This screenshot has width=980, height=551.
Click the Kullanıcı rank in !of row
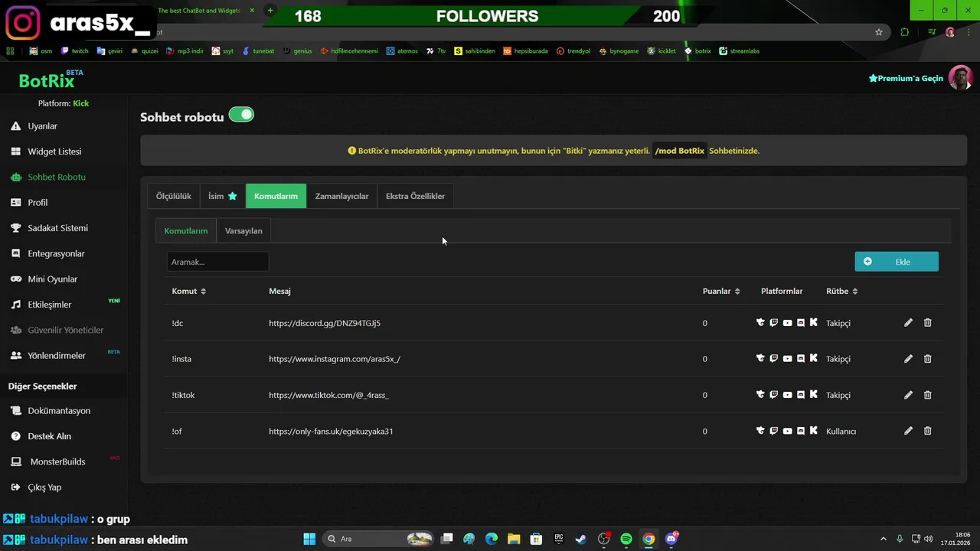pos(841,432)
